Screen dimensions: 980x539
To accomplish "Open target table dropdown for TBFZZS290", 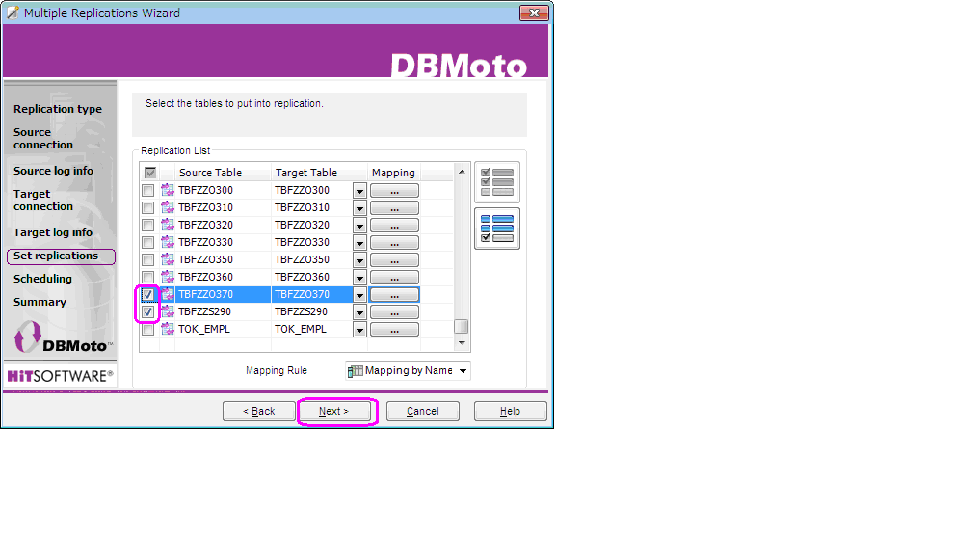I will (x=359, y=312).
